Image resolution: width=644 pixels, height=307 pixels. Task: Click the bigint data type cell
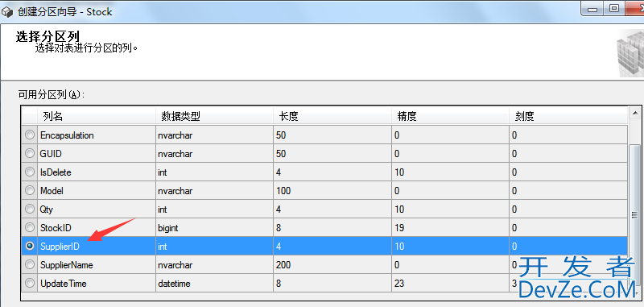click(x=214, y=227)
